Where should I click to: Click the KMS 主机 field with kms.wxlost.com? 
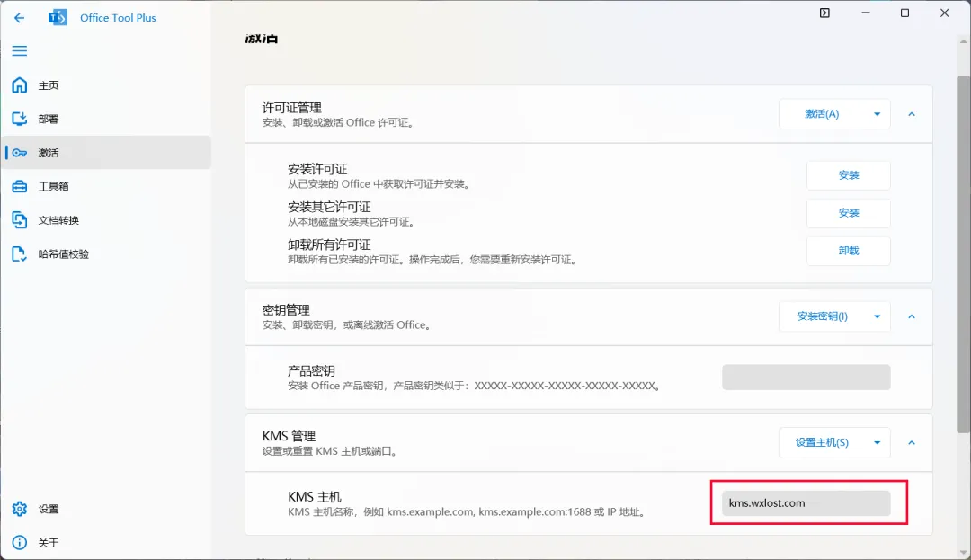pos(806,503)
